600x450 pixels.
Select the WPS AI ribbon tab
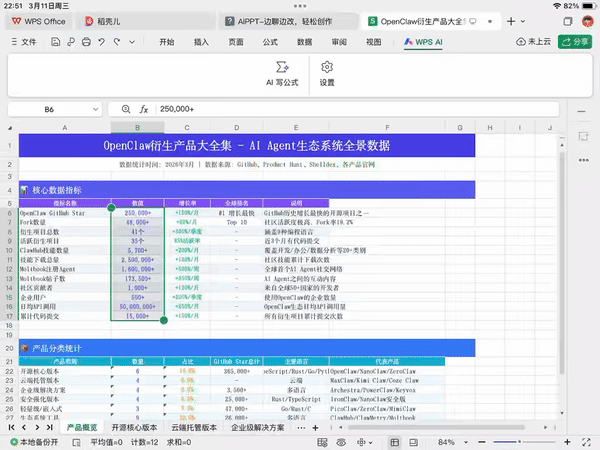click(423, 42)
